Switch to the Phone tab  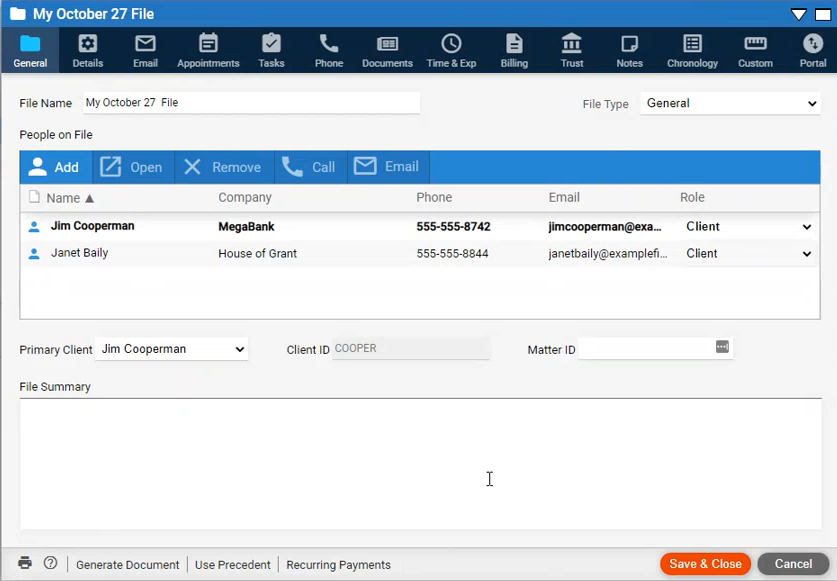tap(329, 51)
